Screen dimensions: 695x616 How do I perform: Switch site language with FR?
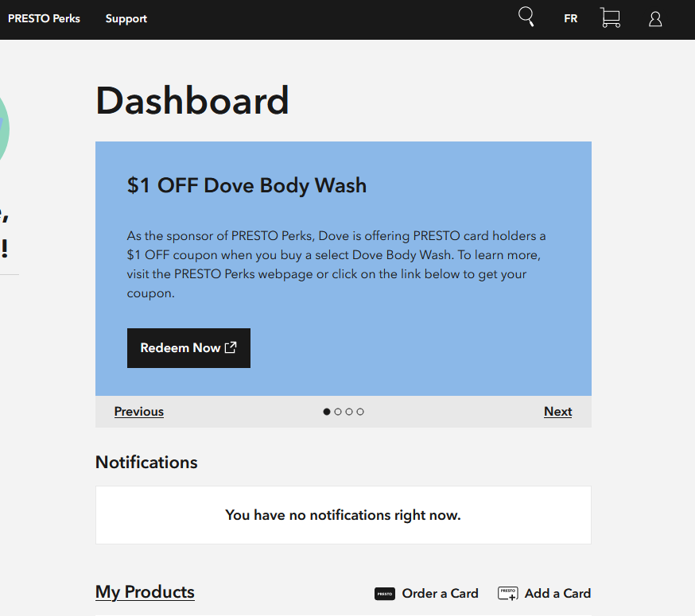click(x=570, y=18)
